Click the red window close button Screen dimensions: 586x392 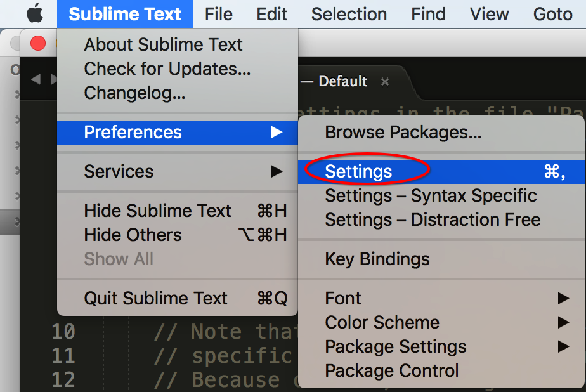click(38, 43)
